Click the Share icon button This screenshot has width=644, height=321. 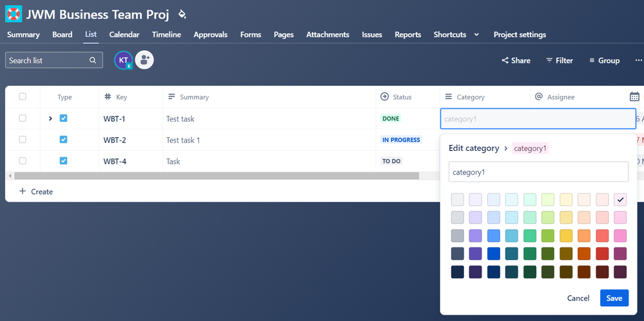[x=516, y=61]
